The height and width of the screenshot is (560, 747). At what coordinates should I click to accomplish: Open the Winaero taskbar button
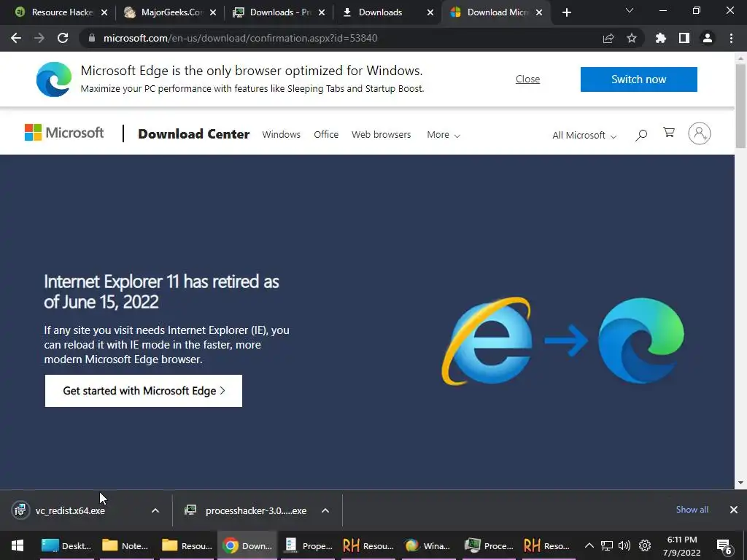point(427,545)
